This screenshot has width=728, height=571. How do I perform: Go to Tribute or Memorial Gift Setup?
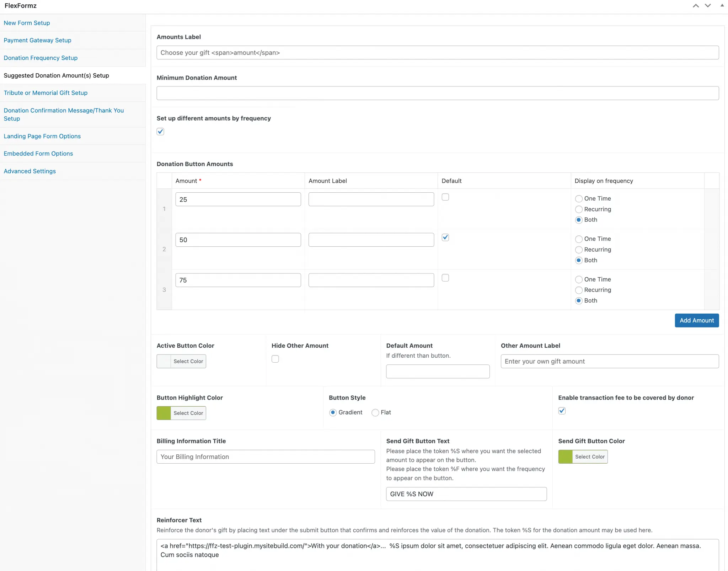click(45, 93)
